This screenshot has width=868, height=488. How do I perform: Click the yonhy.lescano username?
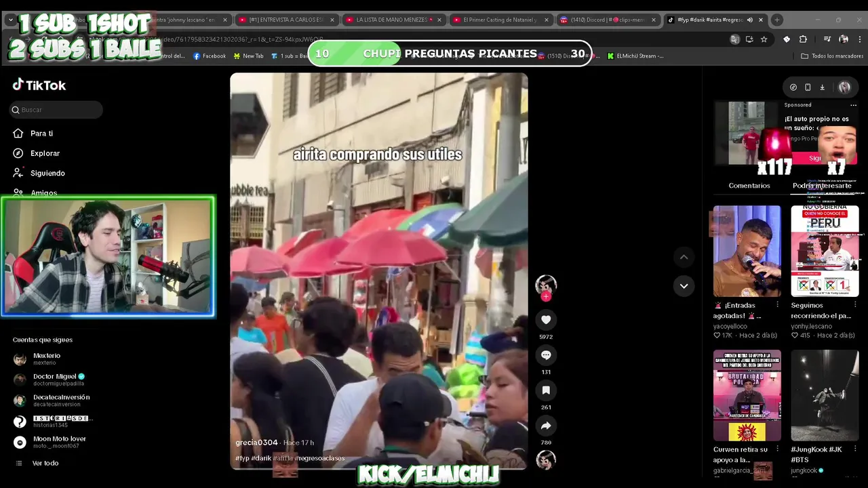(811, 326)
